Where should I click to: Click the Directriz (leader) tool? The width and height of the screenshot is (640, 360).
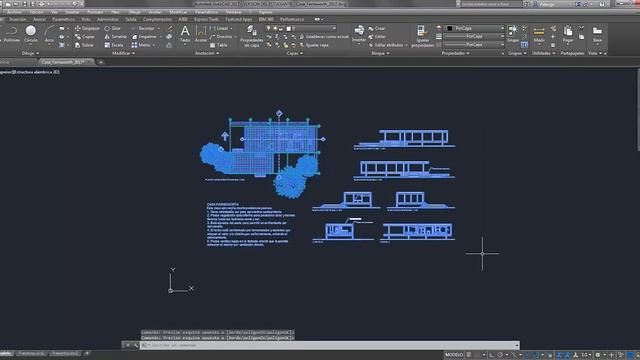tap(221, 37)
